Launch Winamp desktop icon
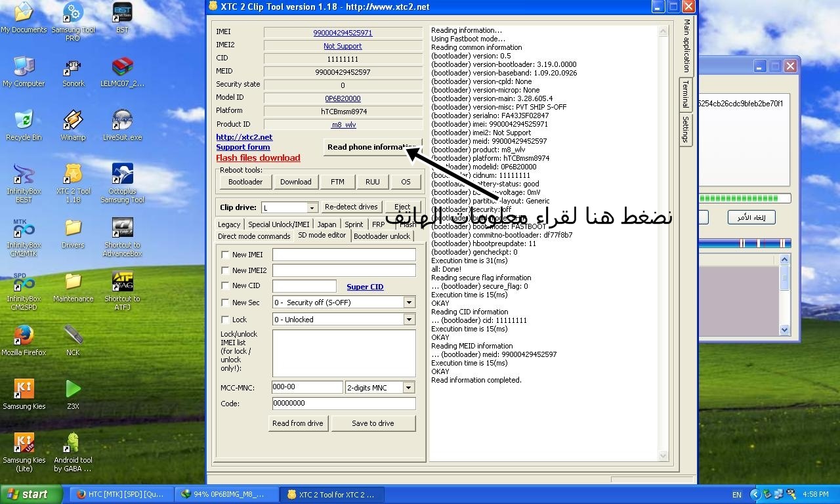This screenshot has width=840, height=504. 73,126
